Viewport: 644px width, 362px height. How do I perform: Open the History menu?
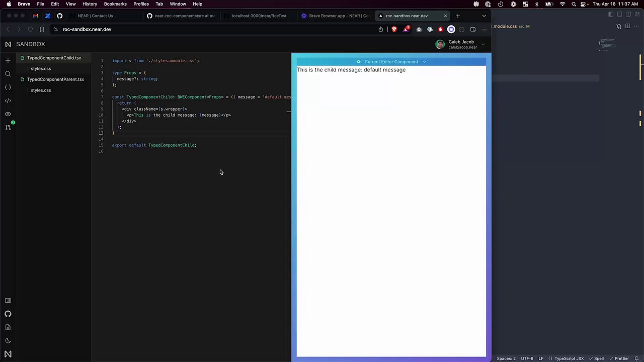tap(90, 4)
